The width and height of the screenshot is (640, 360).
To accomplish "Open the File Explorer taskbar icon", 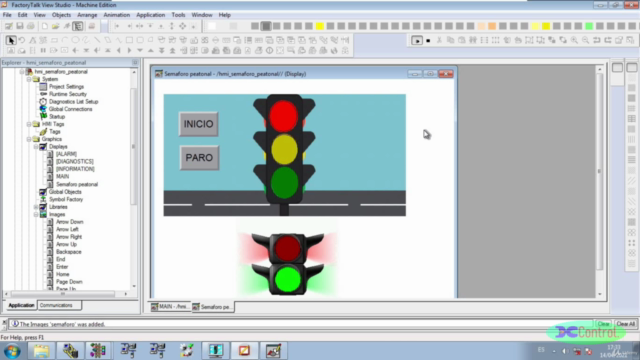I will [41, 351].
